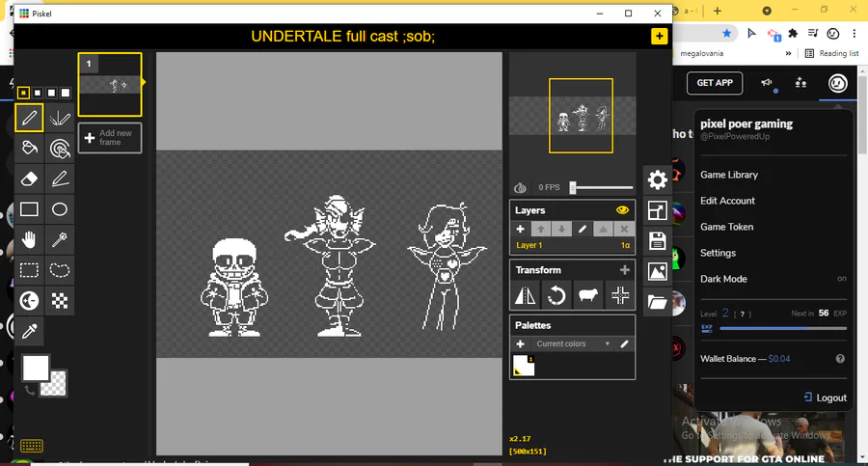Screen dimensions: 868x466
Task: Open primary white color swatch
Action: tap(36, 369)
